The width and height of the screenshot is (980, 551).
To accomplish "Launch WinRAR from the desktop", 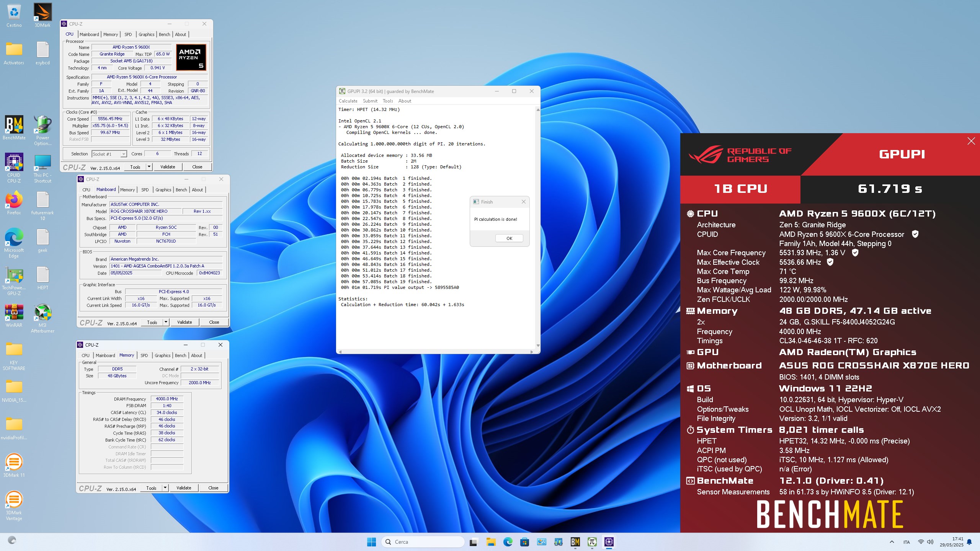I will (14, 315).
